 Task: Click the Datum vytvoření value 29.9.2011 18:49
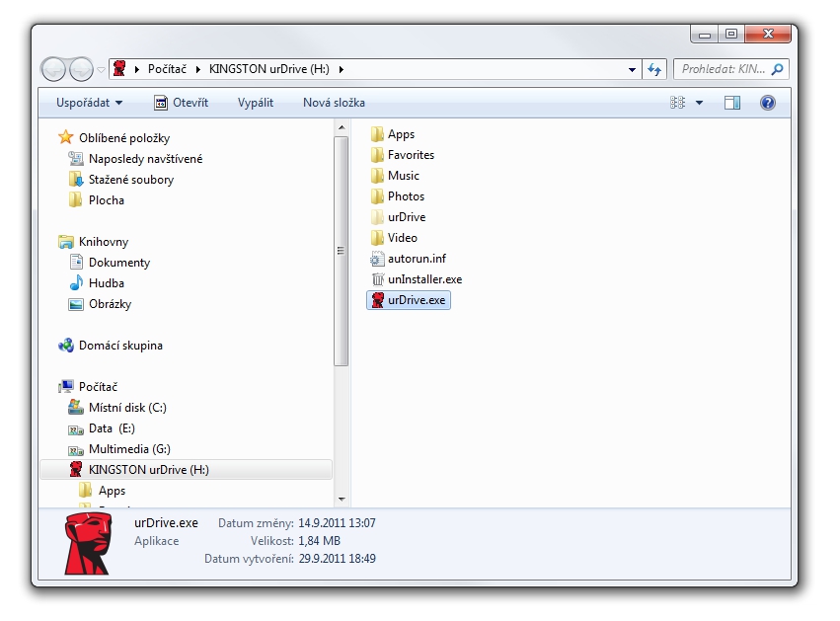(338, 559)
